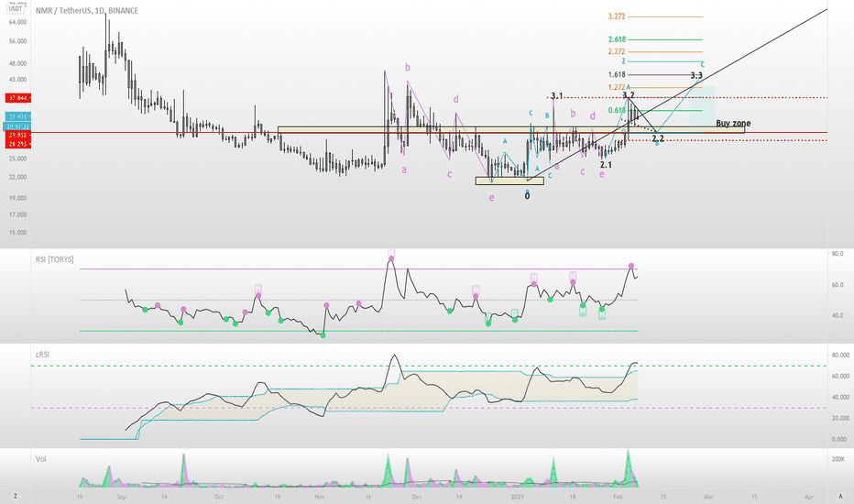This screenshot has width=854, height=504.
Task: Click the 0.000 value on the cRSI axis
Action: coord(839,439)
